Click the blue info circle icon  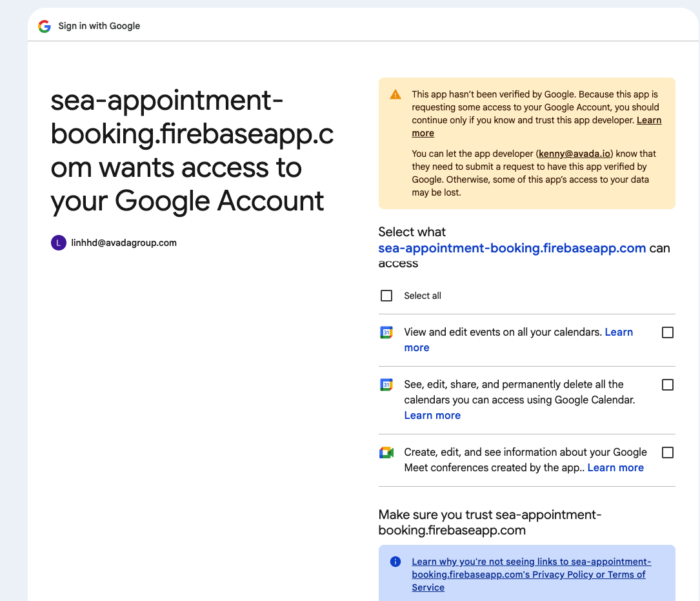point(395,562)
